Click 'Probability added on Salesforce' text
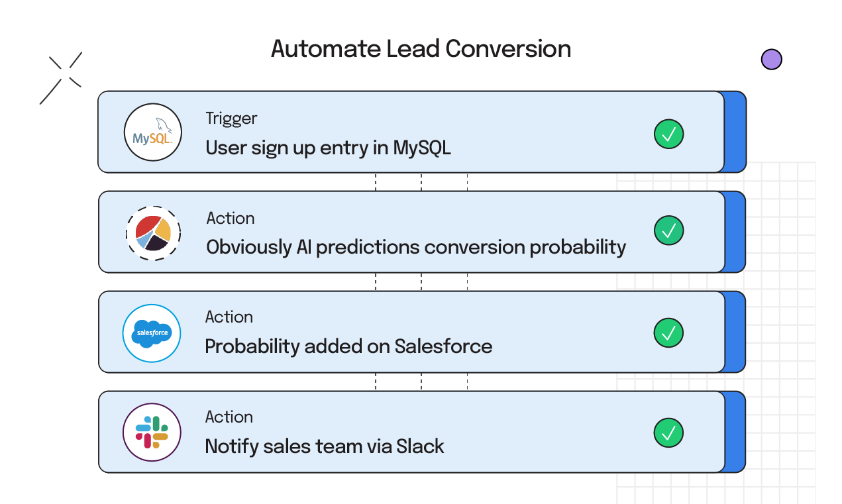842x504 pixels. point(348,346)
